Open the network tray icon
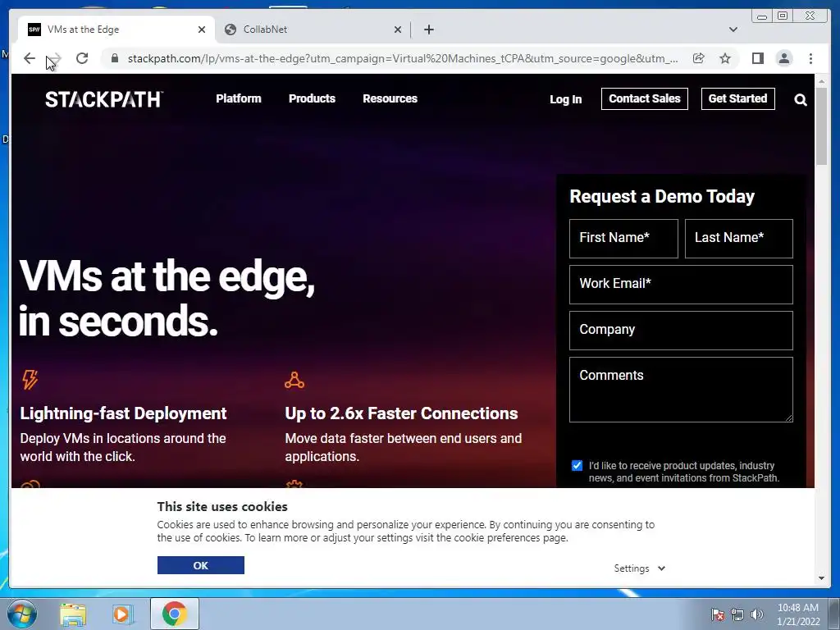The image size is (840, 630). pyautogui.click(x=737, y=614)
